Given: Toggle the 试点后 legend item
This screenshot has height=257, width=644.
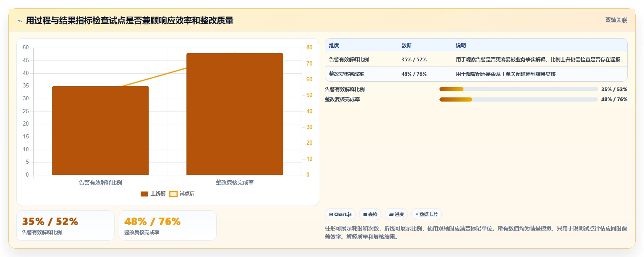Looking at the screenshot, I should (x=182, y=194).
